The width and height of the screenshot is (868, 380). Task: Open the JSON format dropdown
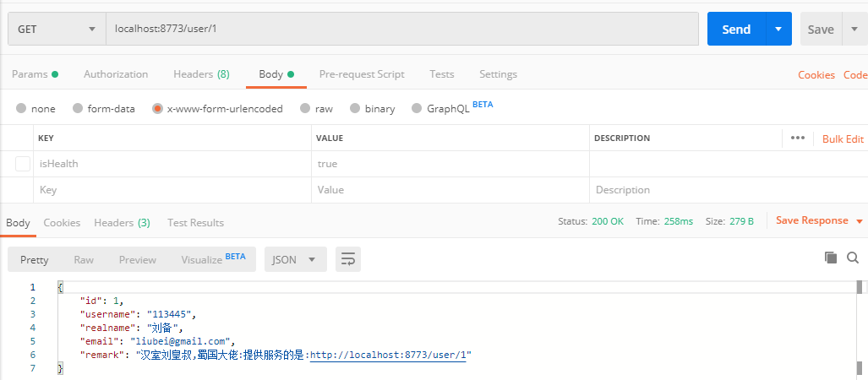295,260
